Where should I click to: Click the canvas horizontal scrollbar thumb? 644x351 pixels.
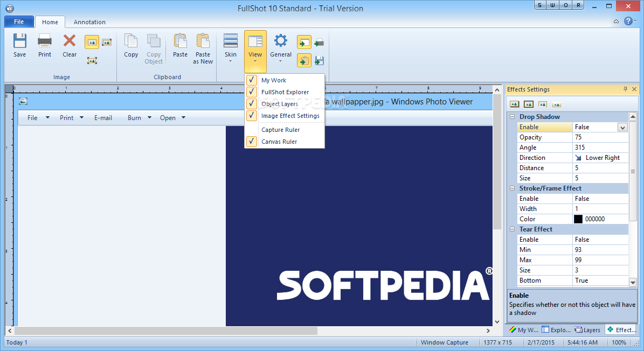166,331
